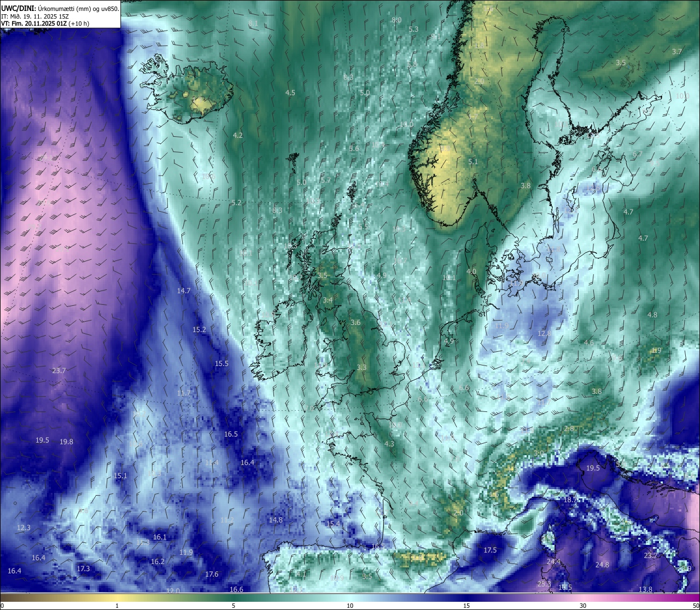Image resolution: width=700 pixels, height=610 pixels.
Task: Click the 5.1 value over Norway
Action: coord(474,161)
